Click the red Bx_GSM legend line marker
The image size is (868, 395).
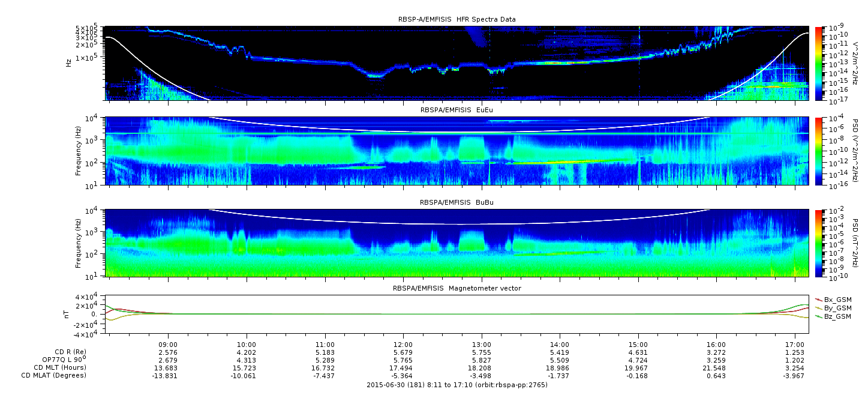pos(818,299)
